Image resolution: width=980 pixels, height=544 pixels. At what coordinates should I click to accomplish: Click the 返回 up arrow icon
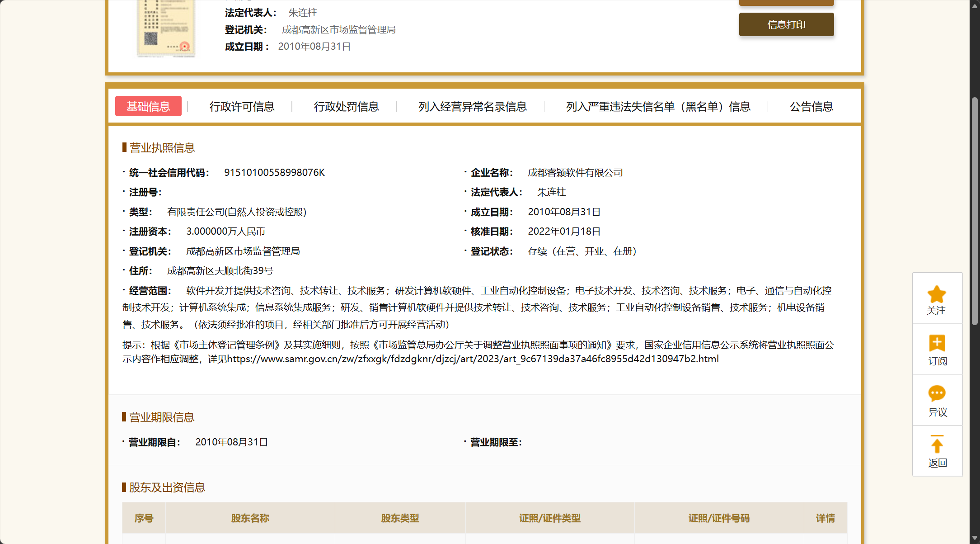(937, 445)
